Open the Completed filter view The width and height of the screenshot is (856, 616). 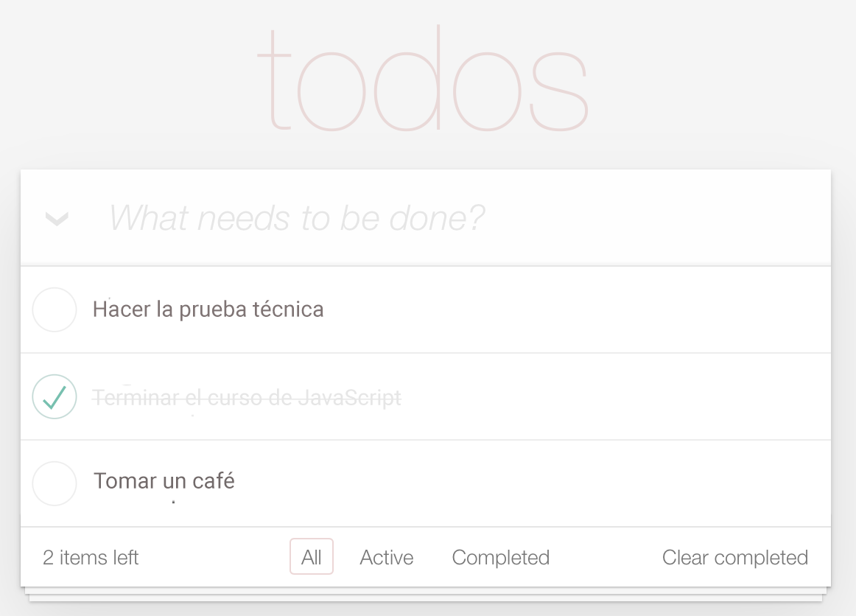tap(500, 558)
